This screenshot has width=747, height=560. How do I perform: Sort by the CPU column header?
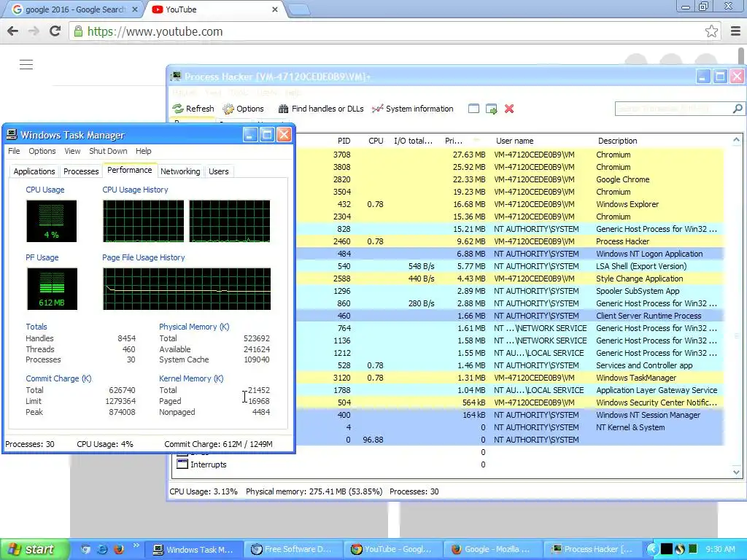pos(376,141)
